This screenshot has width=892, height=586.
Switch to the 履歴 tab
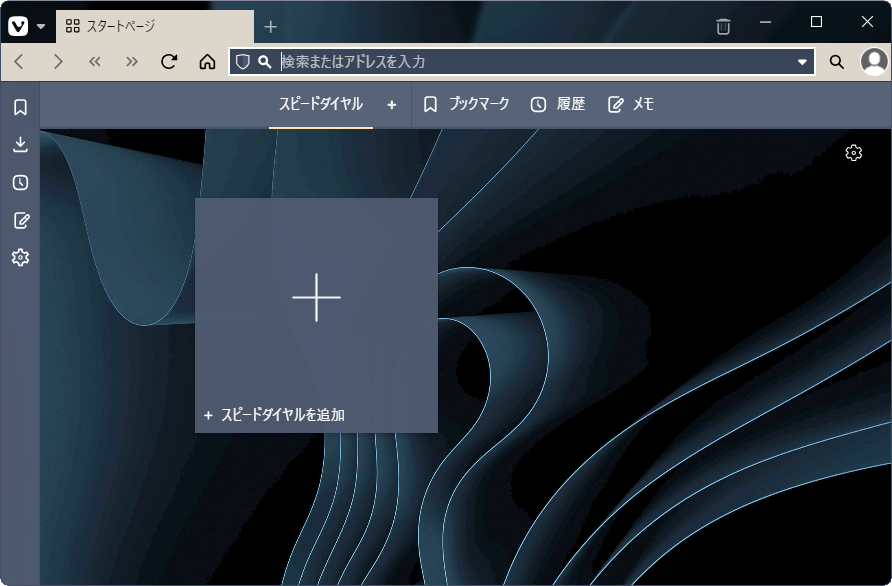(x=558, y=104)
